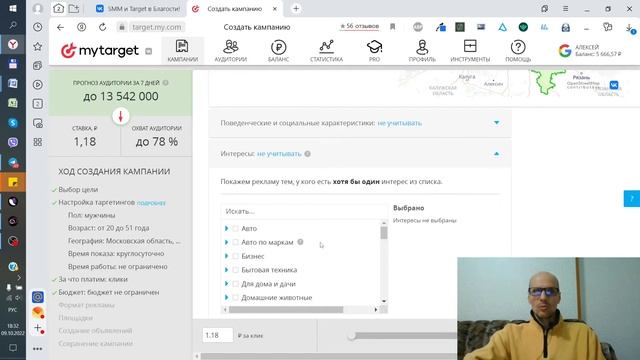640x360 pixels.
Task: Click the Искать interests search field
Action: click(304, 211)
